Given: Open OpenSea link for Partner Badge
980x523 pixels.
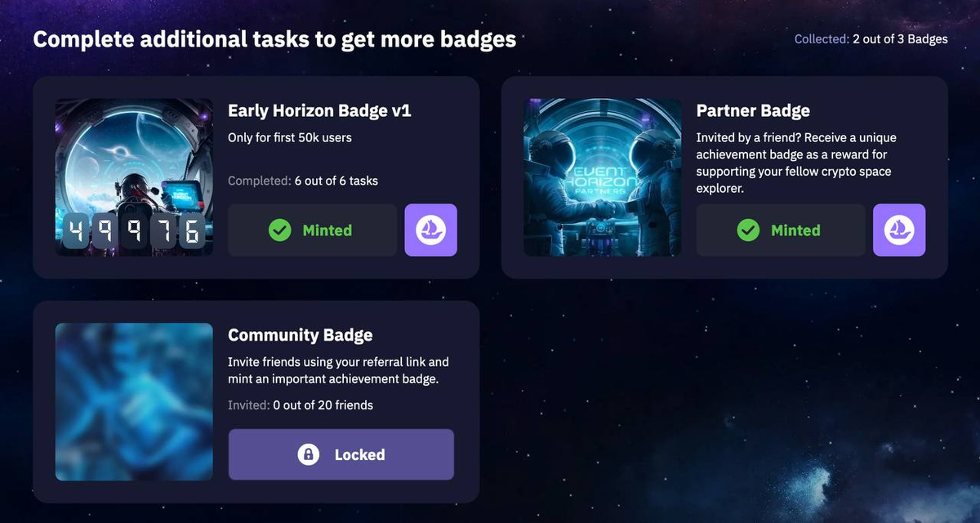Looking at the screenshot, I should coord(899,230).
